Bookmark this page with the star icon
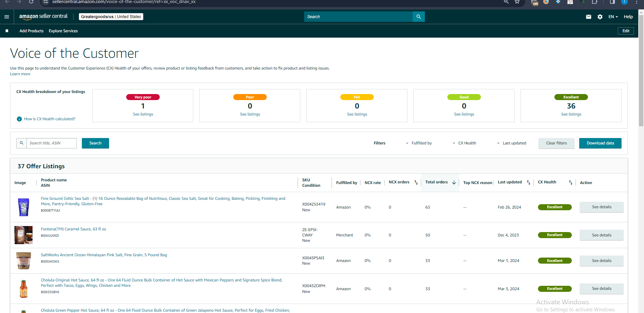644x313 pixels. tap(517, 2)
